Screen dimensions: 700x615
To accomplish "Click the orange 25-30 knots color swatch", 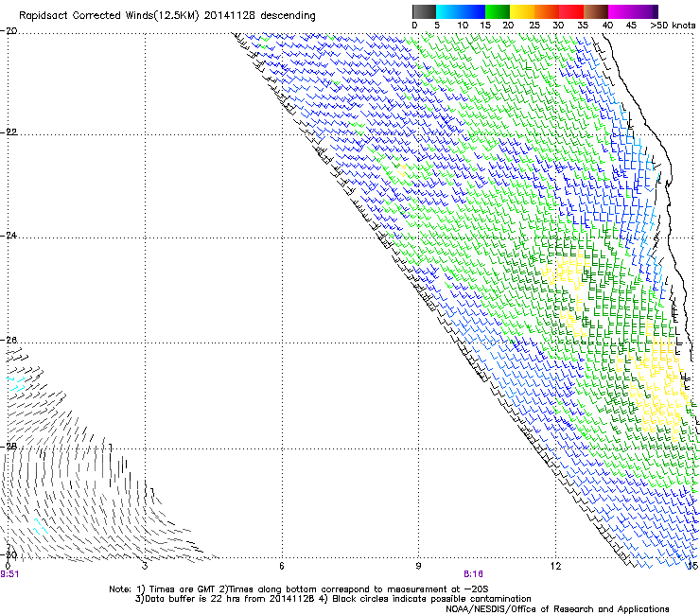I will click(547, 11).
